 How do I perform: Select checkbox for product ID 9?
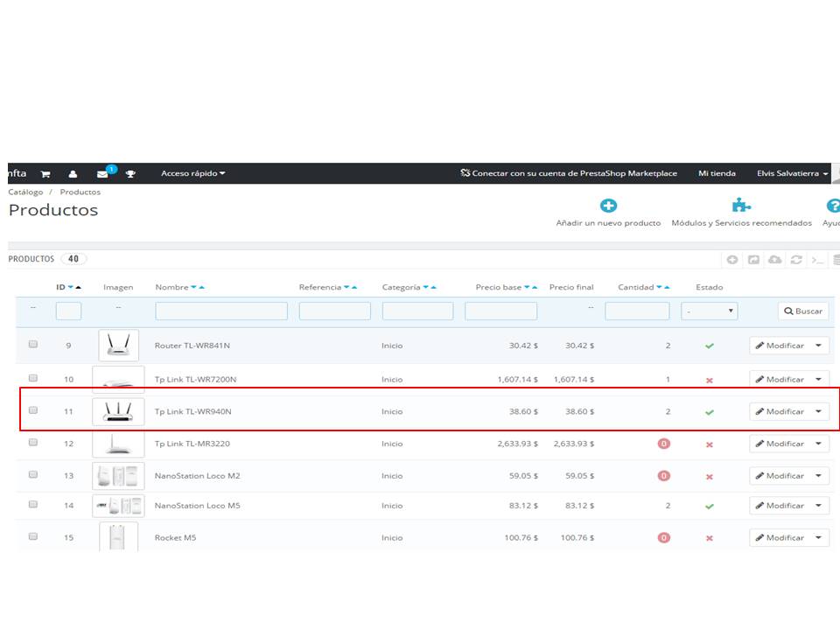tap(33, 344)
